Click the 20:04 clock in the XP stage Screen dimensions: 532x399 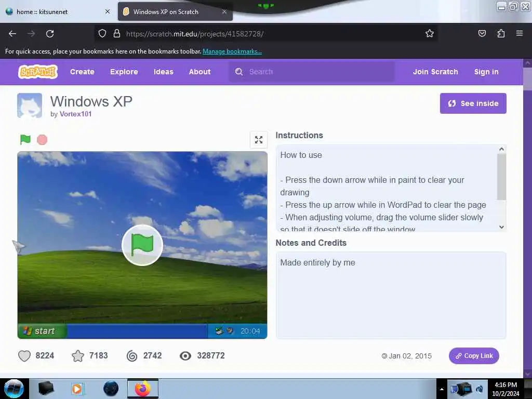250,331
